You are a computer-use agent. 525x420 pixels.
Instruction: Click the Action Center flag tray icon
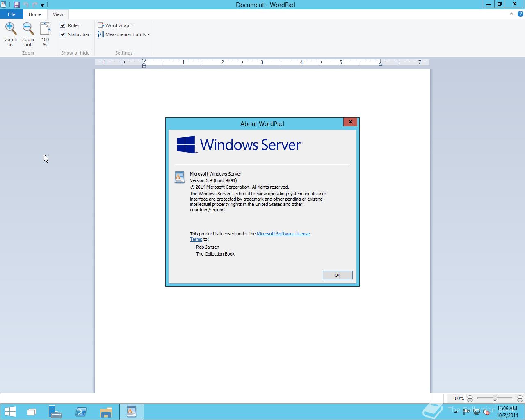click(x=466, y=412)
